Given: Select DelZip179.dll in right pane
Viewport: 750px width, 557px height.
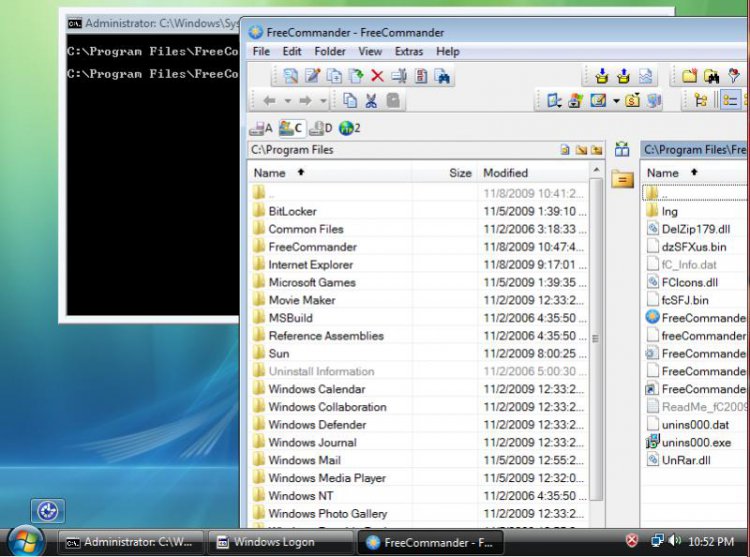Looking at the screenshot, I should pos(695,229).
